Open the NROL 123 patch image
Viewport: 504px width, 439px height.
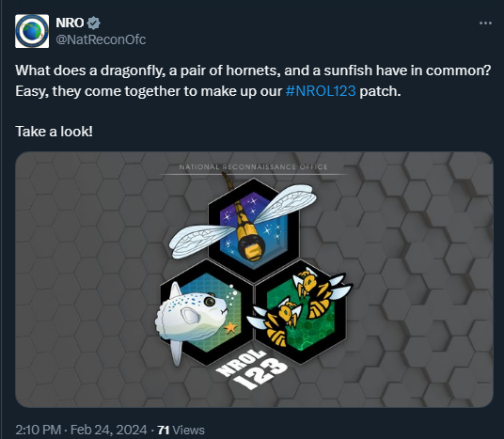tap(254, 279)
